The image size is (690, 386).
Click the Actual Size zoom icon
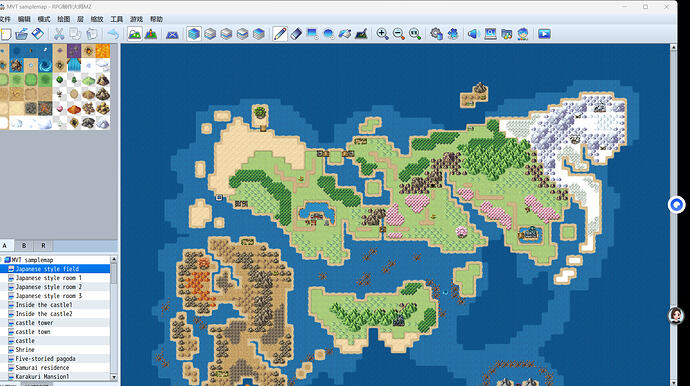coord(415,34)
